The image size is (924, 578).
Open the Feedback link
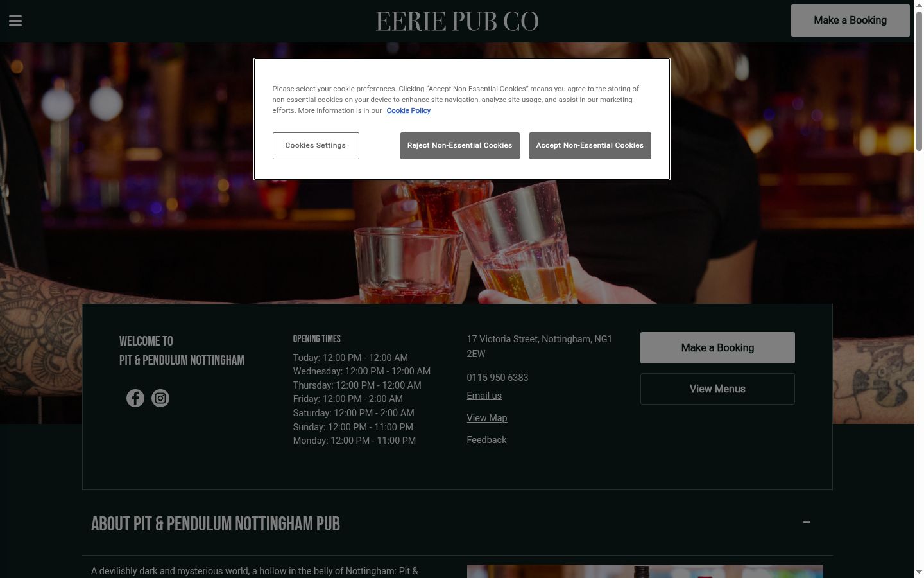click(486, 440)
